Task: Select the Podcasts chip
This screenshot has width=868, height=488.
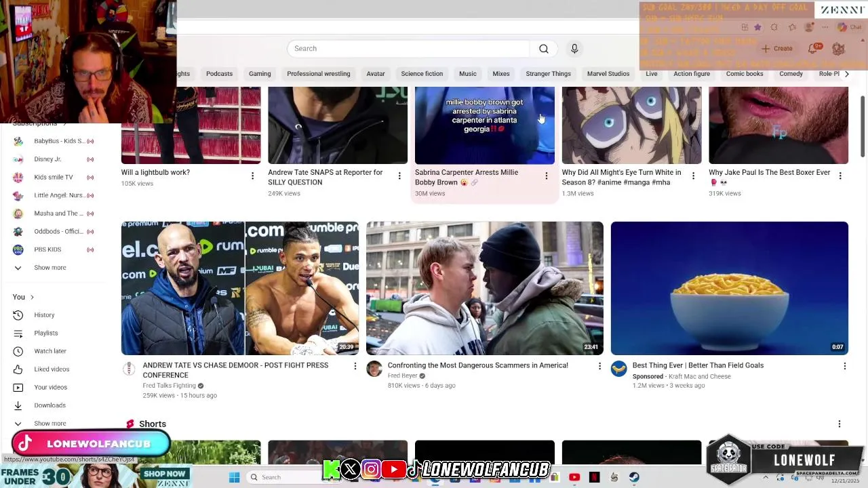Action: pyautogui.click(x=219, y=74)
